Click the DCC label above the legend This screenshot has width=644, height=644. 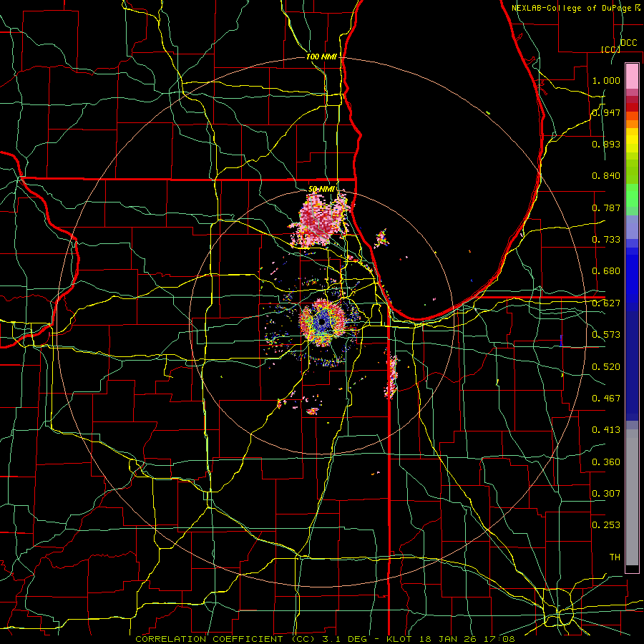coord(628,43)
